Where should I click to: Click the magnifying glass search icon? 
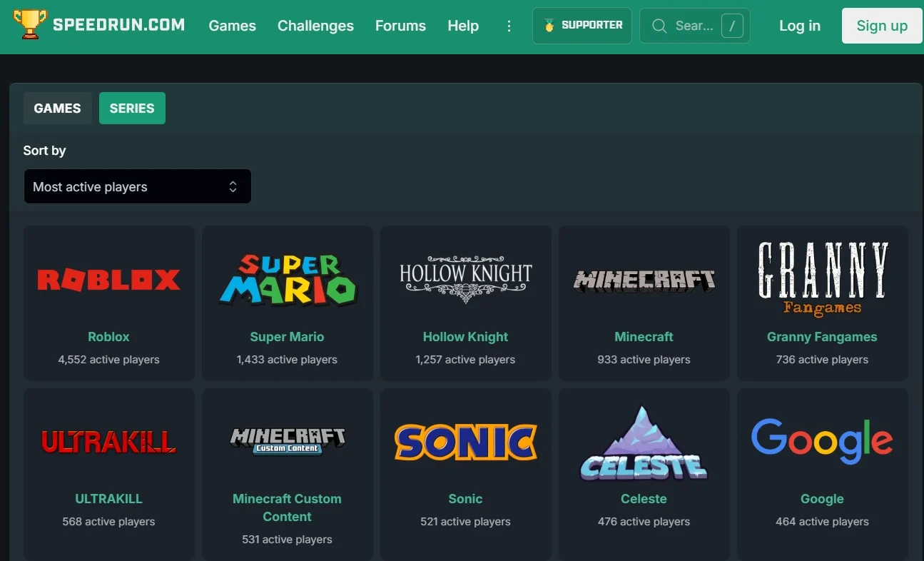[x=659, y=26]
